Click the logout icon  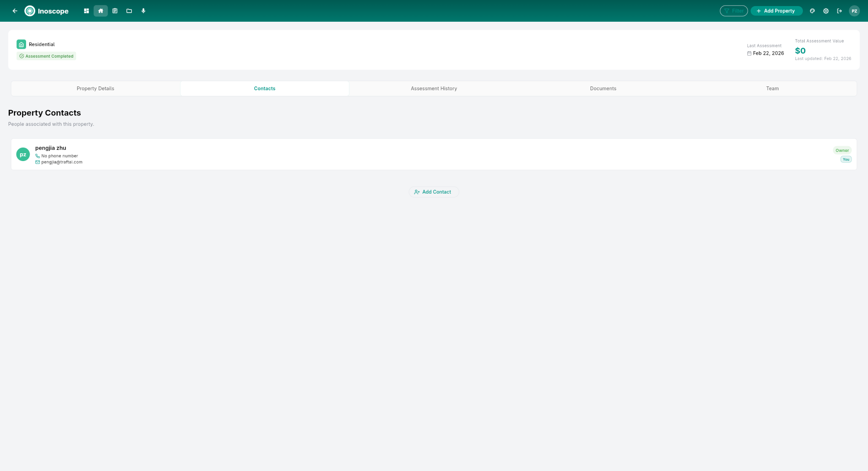coord(839,11)
